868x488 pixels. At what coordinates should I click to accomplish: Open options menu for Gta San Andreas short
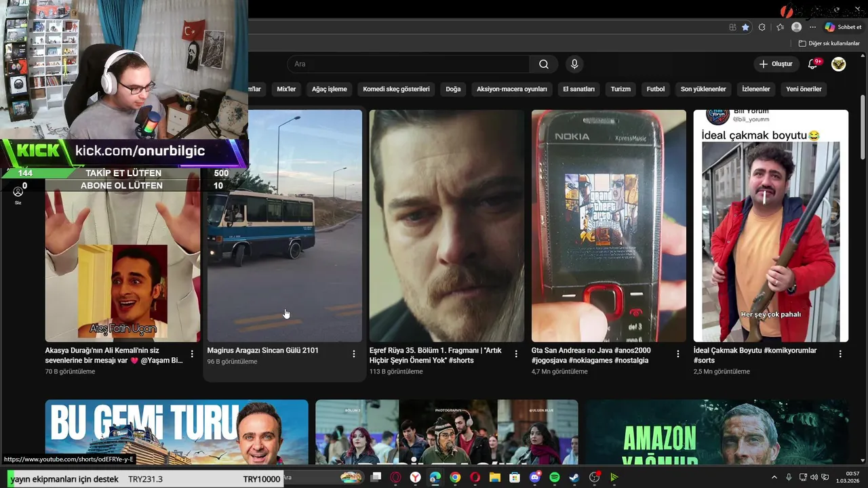coord(678,354)
